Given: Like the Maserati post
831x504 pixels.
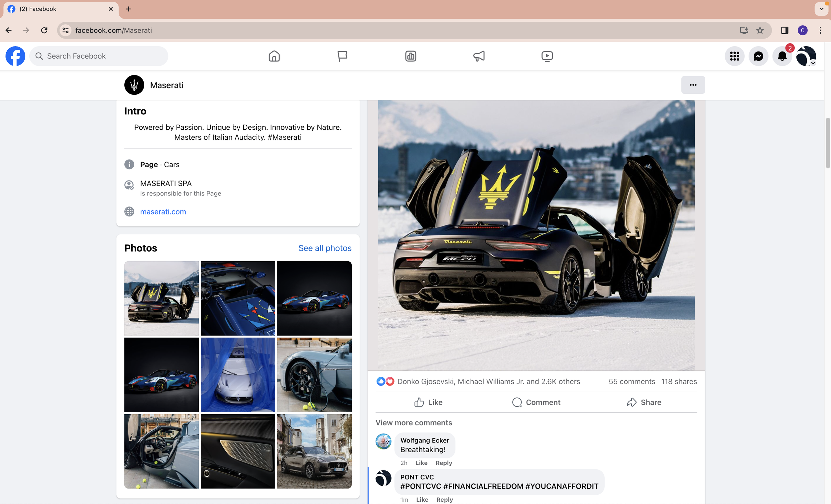Looking at the screenshot, I should click(x=429, y=402).
